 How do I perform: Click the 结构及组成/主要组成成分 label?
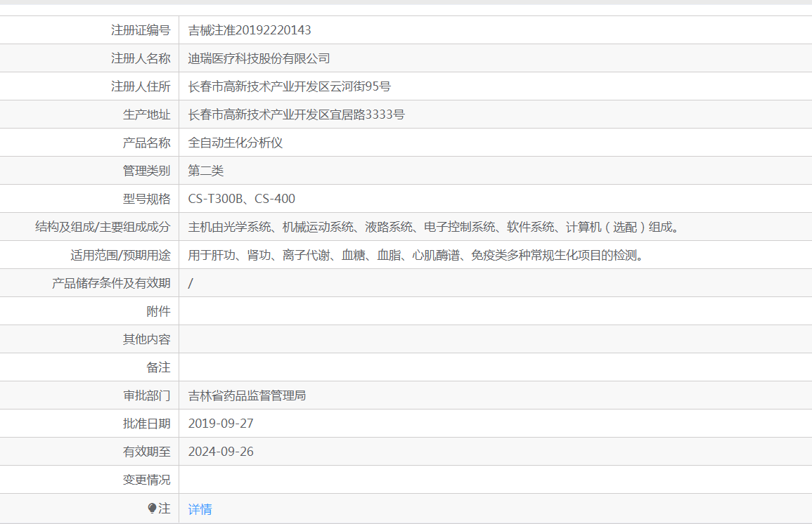(x=103, y=227)
